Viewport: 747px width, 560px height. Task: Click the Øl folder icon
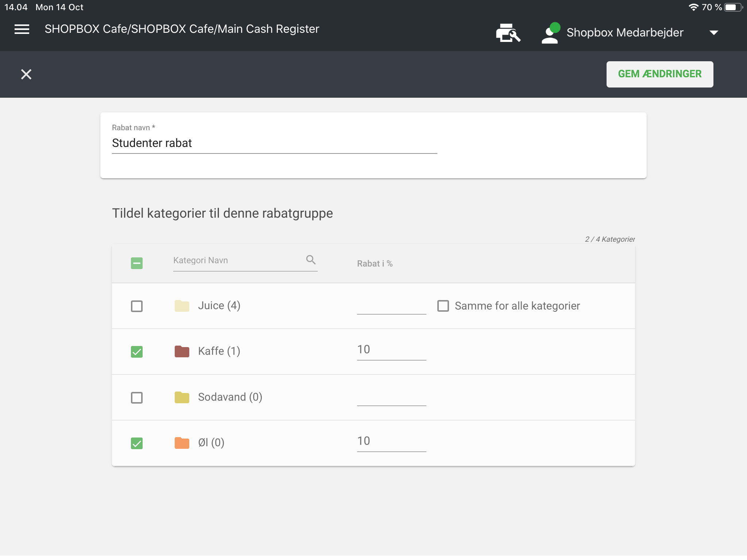pyautogui.click(x=182, y=443)
